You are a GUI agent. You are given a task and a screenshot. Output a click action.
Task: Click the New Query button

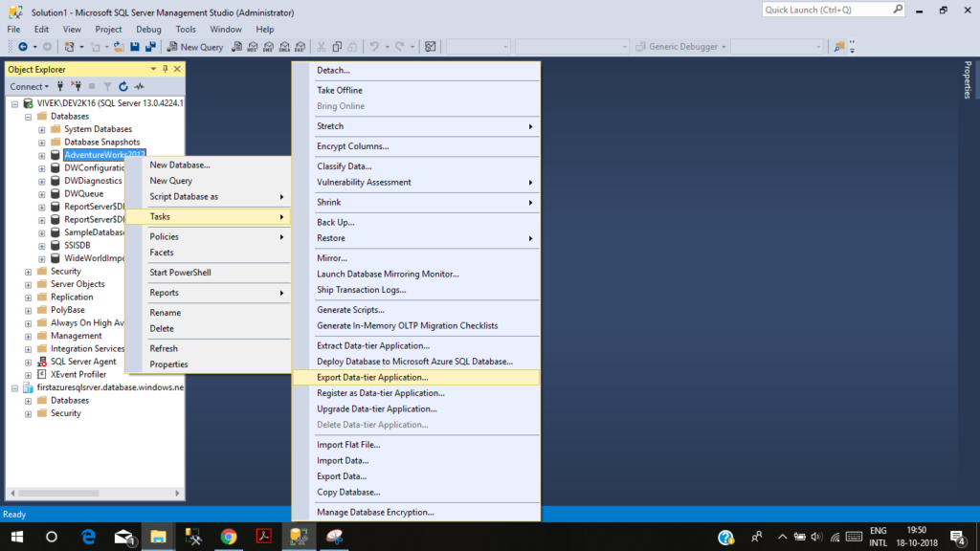tap(198, 46)
